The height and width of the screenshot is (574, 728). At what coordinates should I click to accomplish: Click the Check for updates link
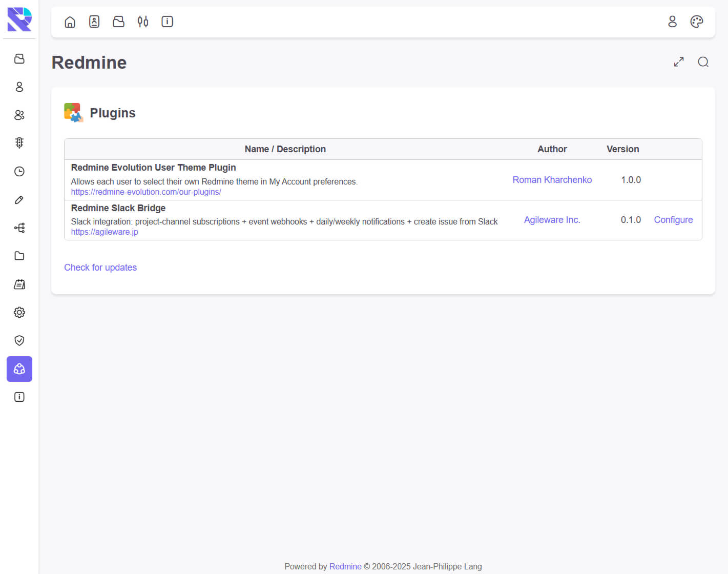click(x=100, y=268)
